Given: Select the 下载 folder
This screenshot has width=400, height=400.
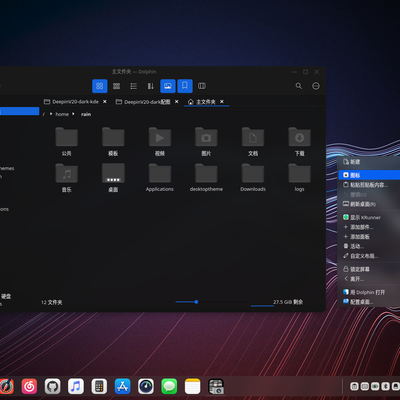Looking at the screenshot, I should click(299, 141).
